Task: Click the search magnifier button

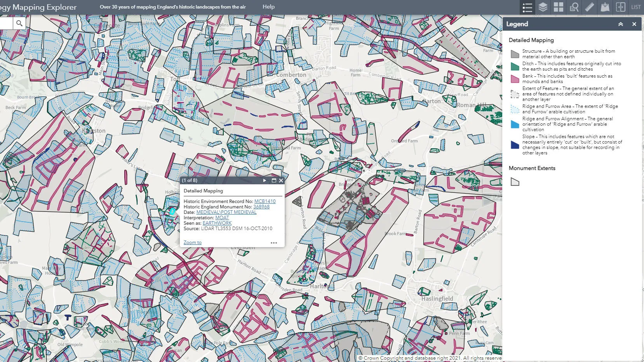Action: (19, 23)
